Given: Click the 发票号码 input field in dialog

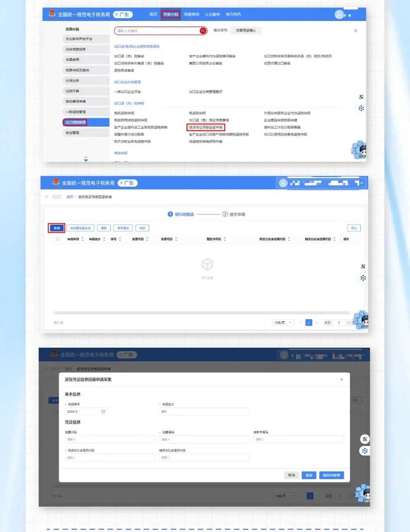Looking at the screenshot, I should click(204, 439).
